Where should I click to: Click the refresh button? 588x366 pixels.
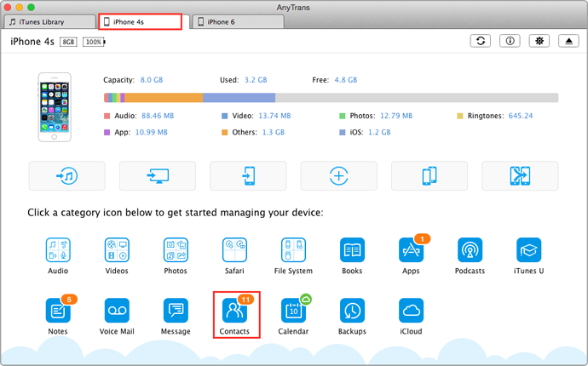click(x=481, y=41)
